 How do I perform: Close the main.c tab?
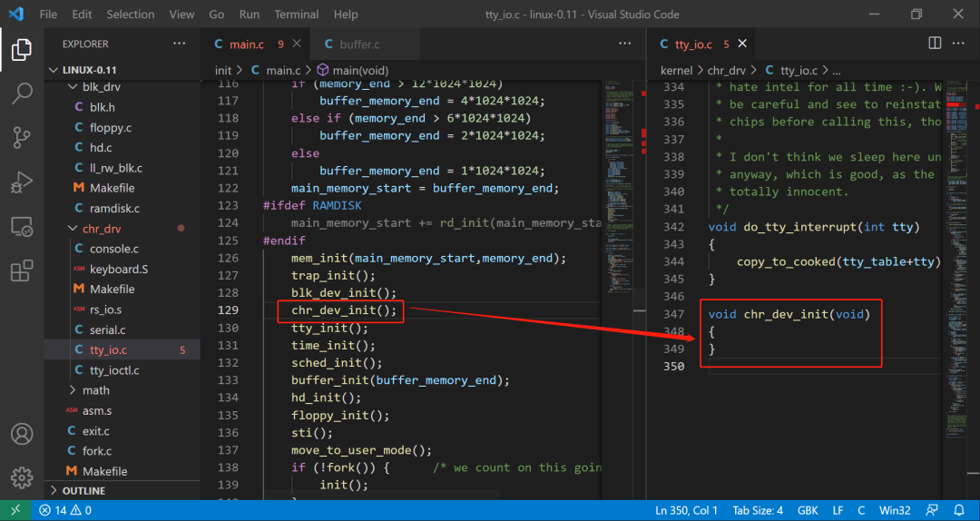[x=297, y=44]
